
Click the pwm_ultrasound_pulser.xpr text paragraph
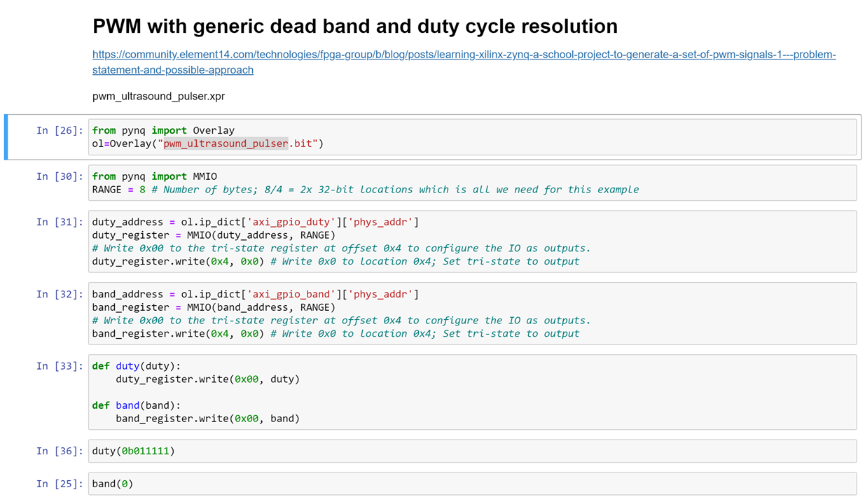coord(158,97)
